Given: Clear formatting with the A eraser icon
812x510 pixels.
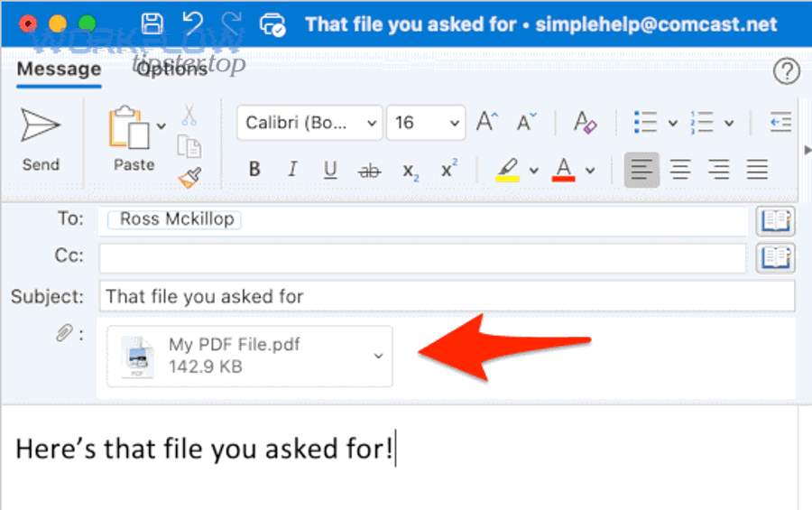Looking at the screenshot, I should (x=586, y=123).
